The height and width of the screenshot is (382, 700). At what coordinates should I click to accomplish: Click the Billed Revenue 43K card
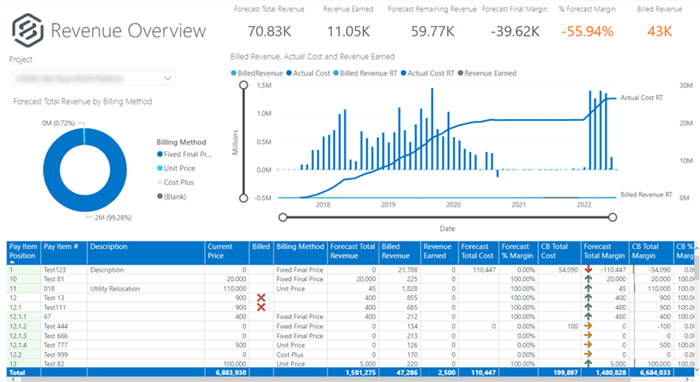tap(659, 23)
